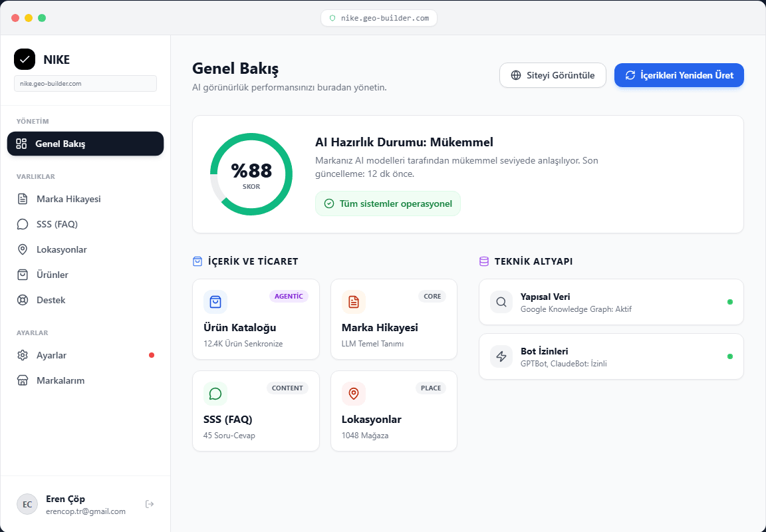Click the Siteyi Görüntüle button

pos(553,75)
